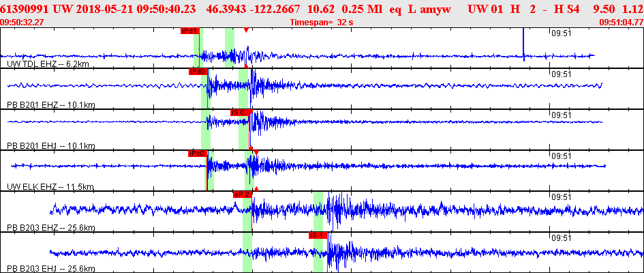Click the PB B201 EH1 station label
644x273 pixels.
click(51, 146)
